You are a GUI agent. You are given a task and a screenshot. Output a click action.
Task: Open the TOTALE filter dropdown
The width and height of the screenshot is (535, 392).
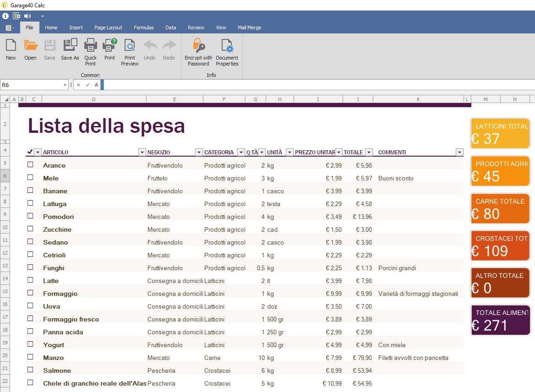coord(369,152)
